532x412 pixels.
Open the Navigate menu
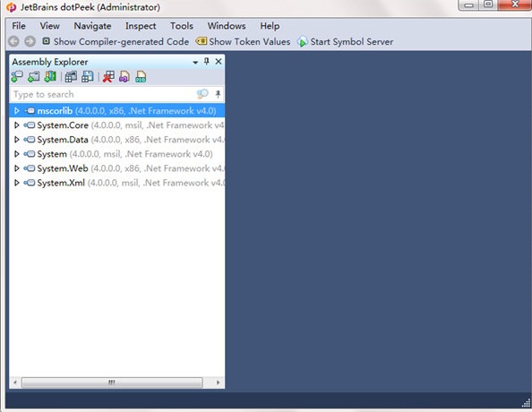[92, 26]
